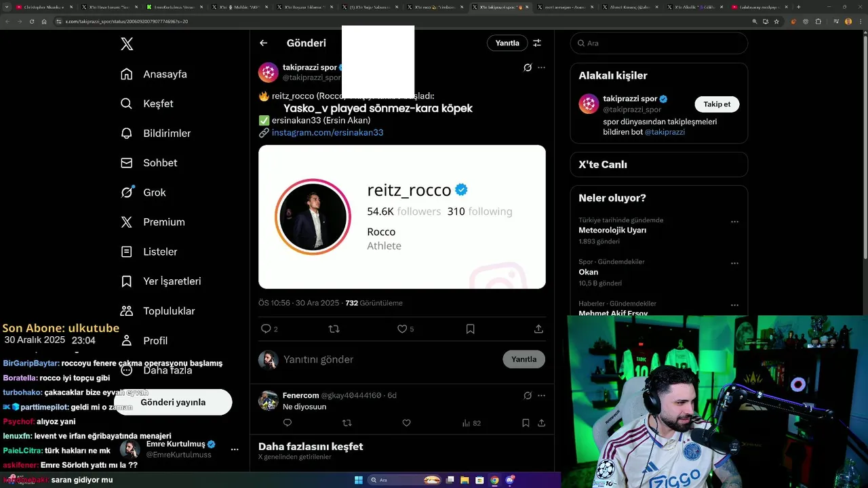Viewport: 868px width, 488px height.
Task: Open reply sort filter icon
Action: (x=537, y=43)
